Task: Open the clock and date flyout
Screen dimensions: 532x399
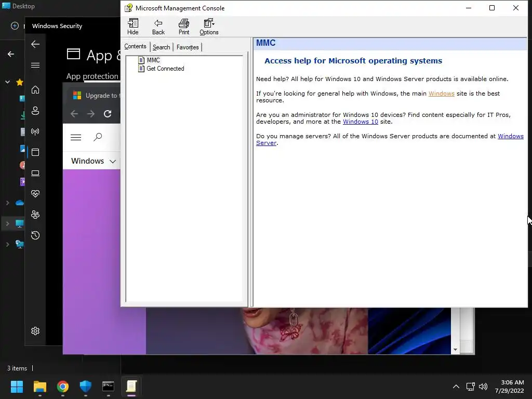Action: coord(510,387)
